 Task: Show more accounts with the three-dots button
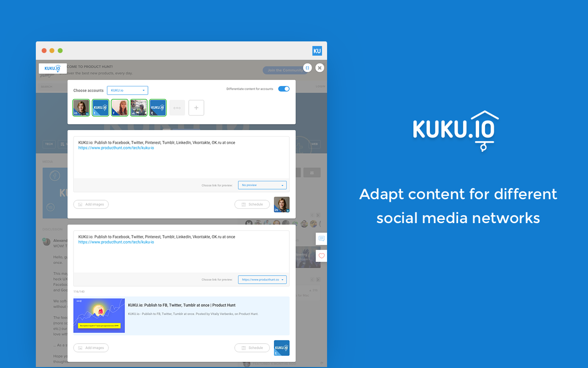pyautogui.click(x=177, y=108)
